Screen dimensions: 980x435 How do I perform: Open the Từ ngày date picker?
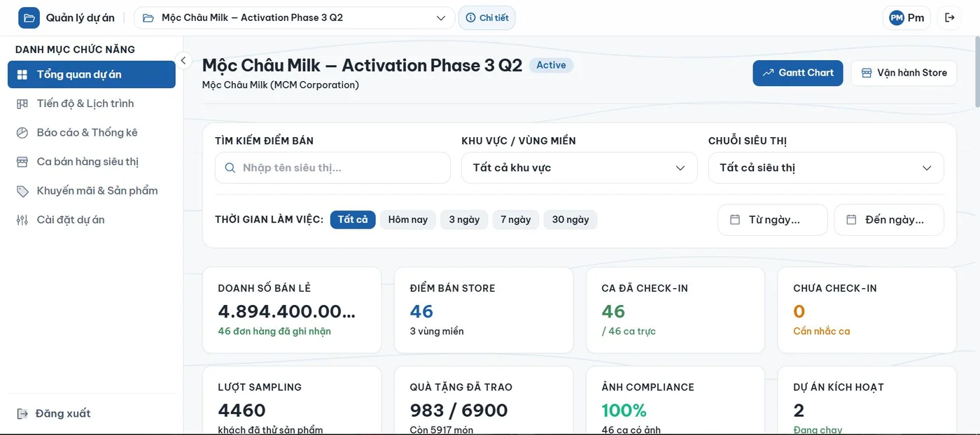coord(773,220)
